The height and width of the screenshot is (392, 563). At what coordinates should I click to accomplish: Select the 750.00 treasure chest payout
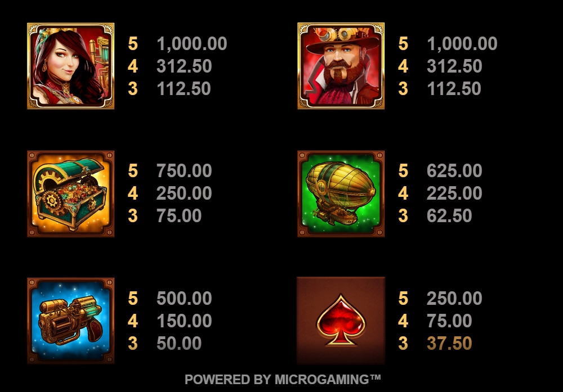click(184, 171)
